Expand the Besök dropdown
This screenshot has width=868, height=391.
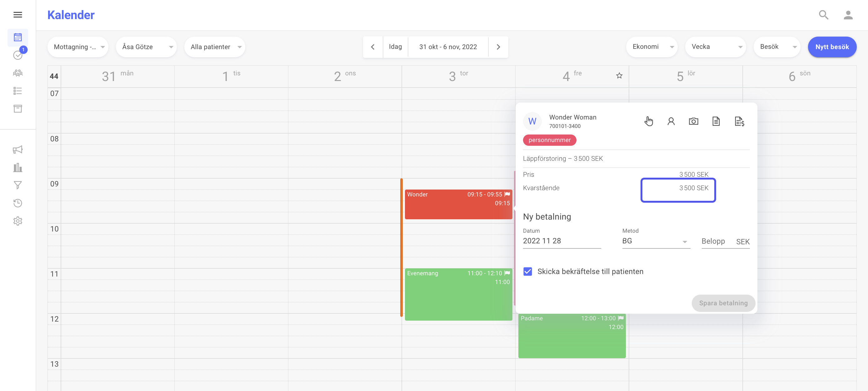click(x=777, y=47)
